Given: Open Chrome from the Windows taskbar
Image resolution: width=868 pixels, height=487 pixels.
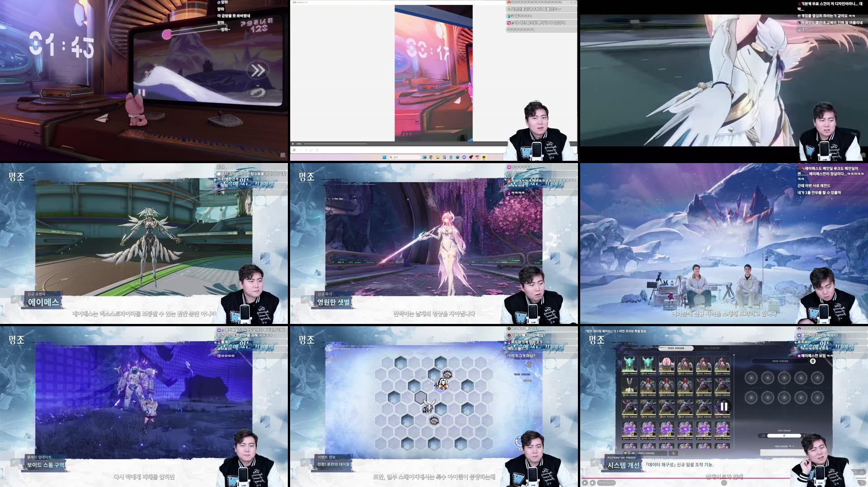Looking at the screenshot, I should (x=431, y=157).
